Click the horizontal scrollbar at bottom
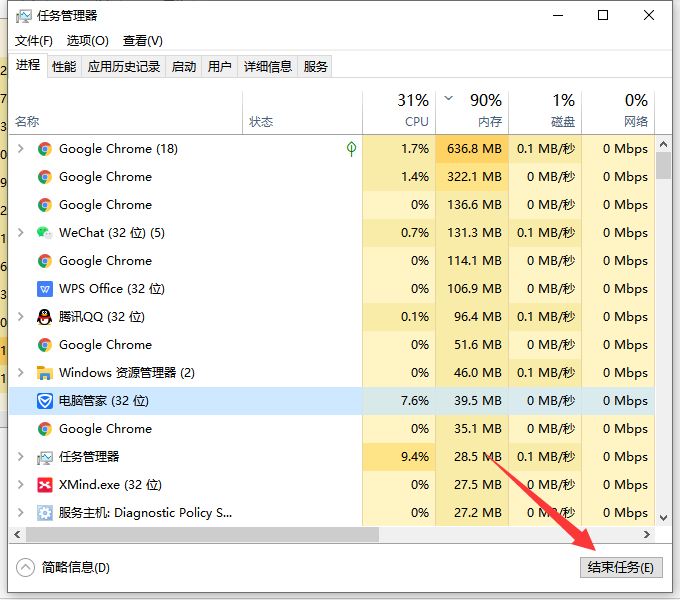Screen dimensions: 680x600 pyautogui.click(x=200, y=535)
